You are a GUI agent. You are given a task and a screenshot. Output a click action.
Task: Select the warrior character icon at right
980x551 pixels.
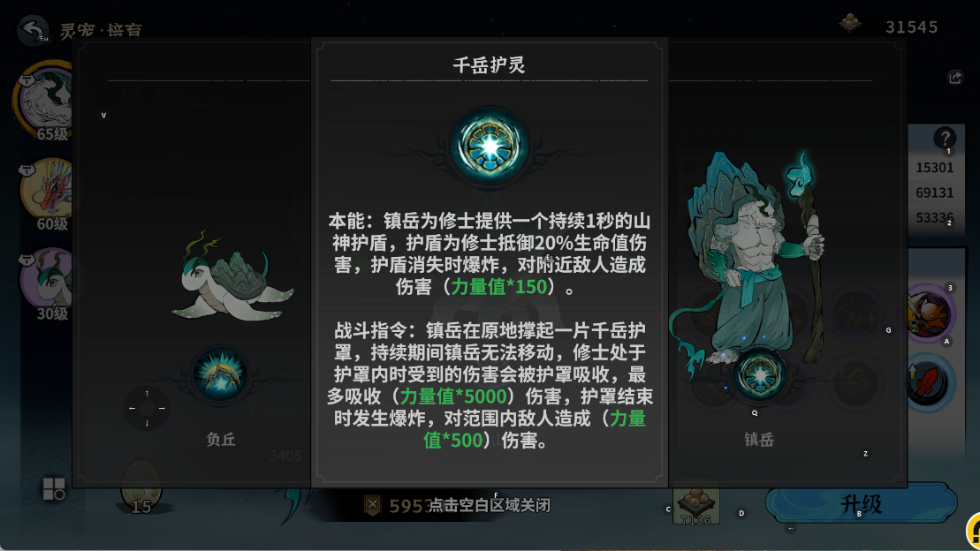pyautogui.click(x=929, y=313)
